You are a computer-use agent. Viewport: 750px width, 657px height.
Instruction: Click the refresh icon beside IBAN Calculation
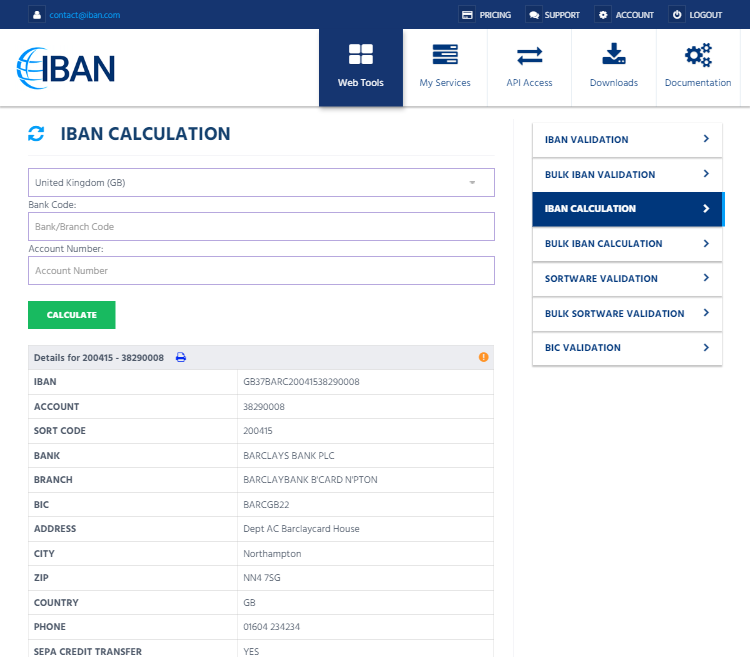pyautogui.click(x=36, y=134)
